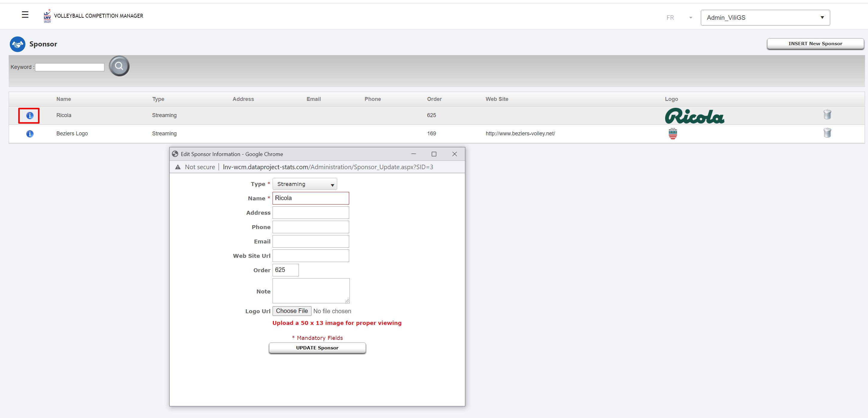868x418 pixels.
Task: Open the hamburger navigation menu
Action: 25,14
